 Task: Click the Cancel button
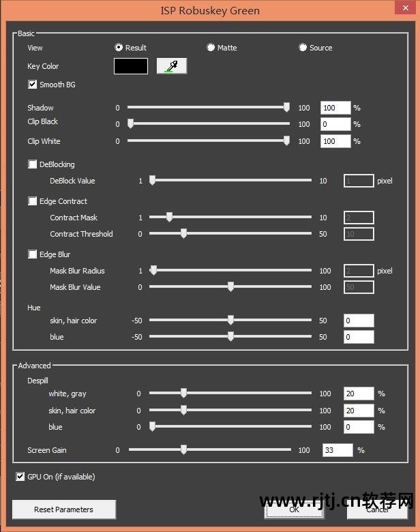pyautogui.click(x=377, y=509)
